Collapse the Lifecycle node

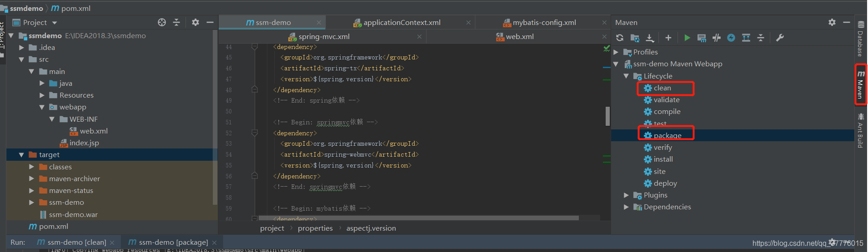pyautogui.click(x=626, y=76)
